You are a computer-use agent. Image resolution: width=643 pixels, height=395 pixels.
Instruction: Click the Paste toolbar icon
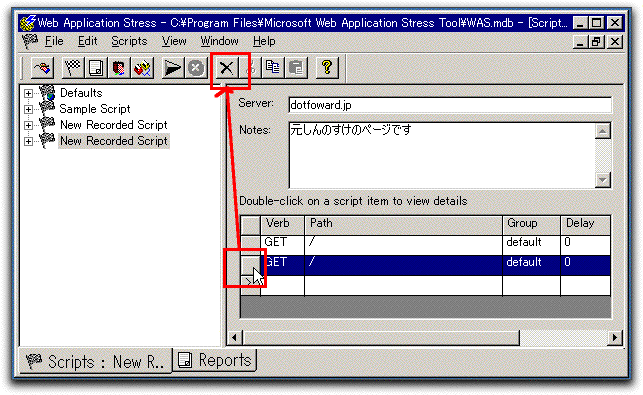point(296,68)
